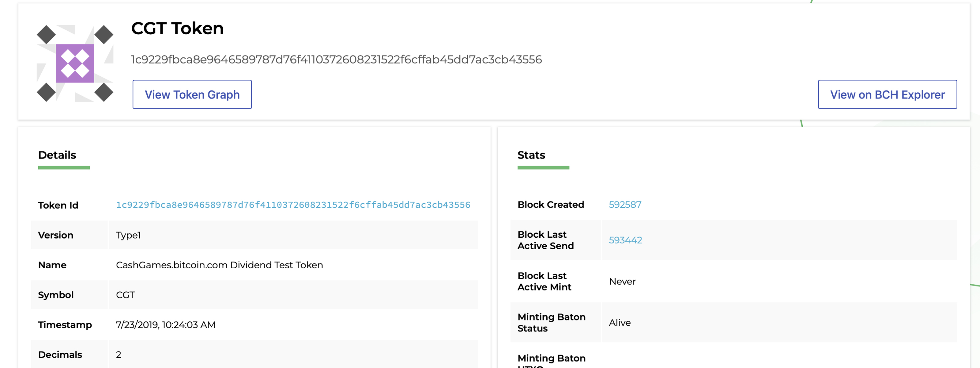Click the CGT Token title heading
Screen dimensions: 980x368
click(x=177, y=29)
